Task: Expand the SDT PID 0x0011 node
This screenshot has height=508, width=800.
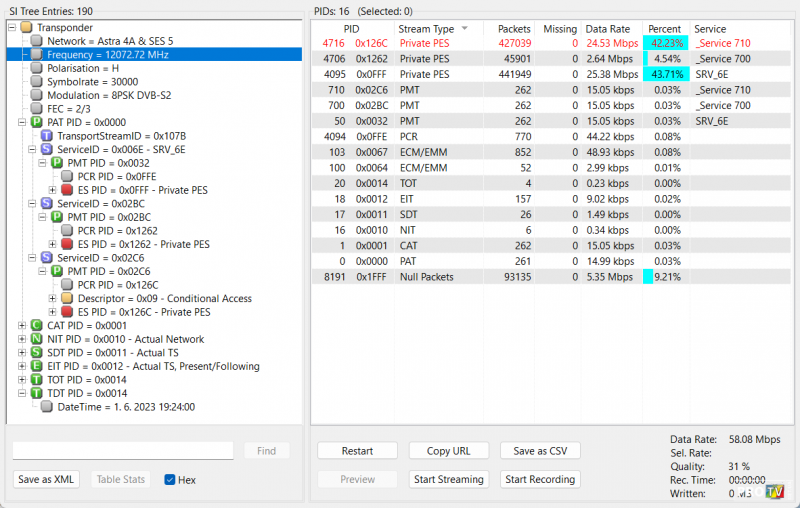Action: click(x=23, y=353)
